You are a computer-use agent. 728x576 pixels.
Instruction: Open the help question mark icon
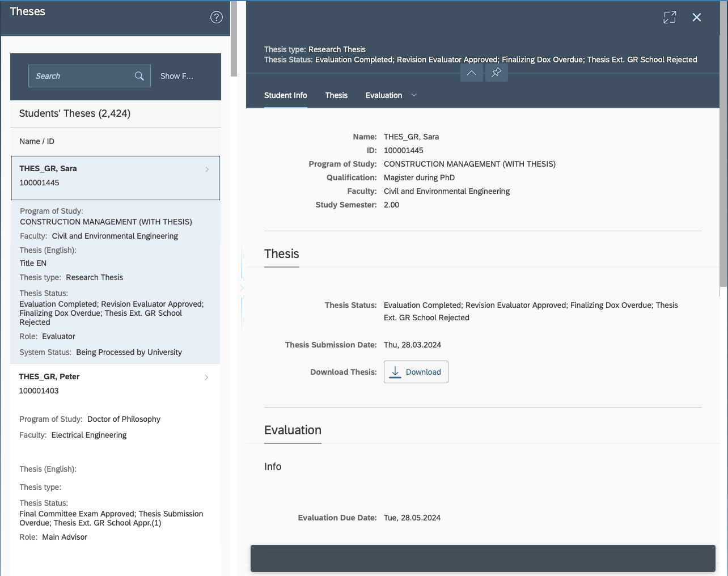[217, 18]
